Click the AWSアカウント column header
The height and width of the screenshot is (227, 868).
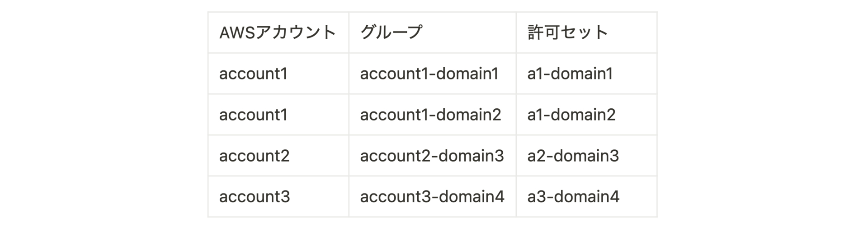[278, 32]
